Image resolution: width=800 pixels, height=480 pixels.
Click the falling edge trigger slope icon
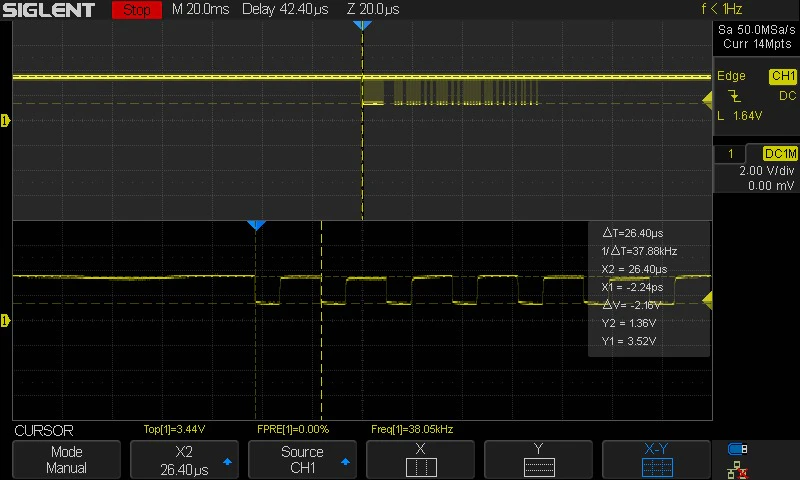734,96
